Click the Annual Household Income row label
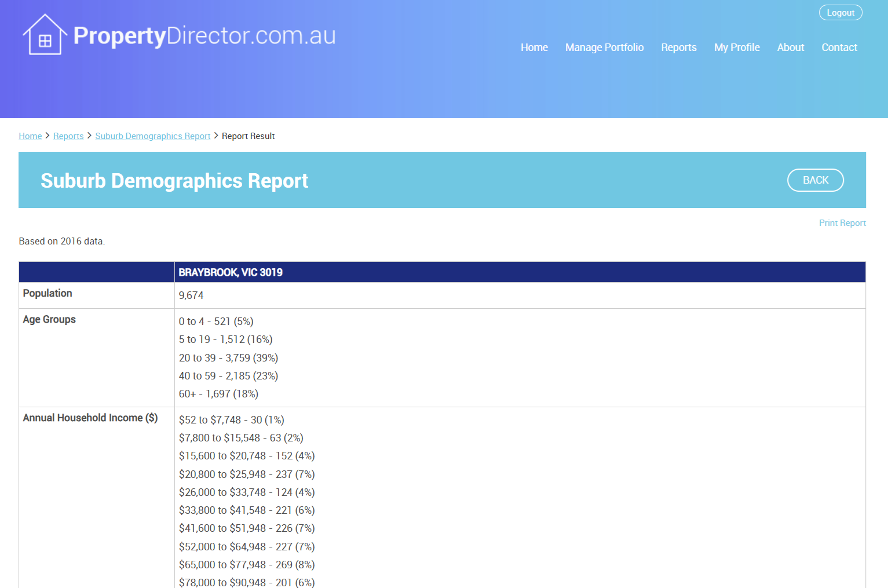The height and width of the screenshot is (588, 888). pyautogui.click(x=90, y=418)
